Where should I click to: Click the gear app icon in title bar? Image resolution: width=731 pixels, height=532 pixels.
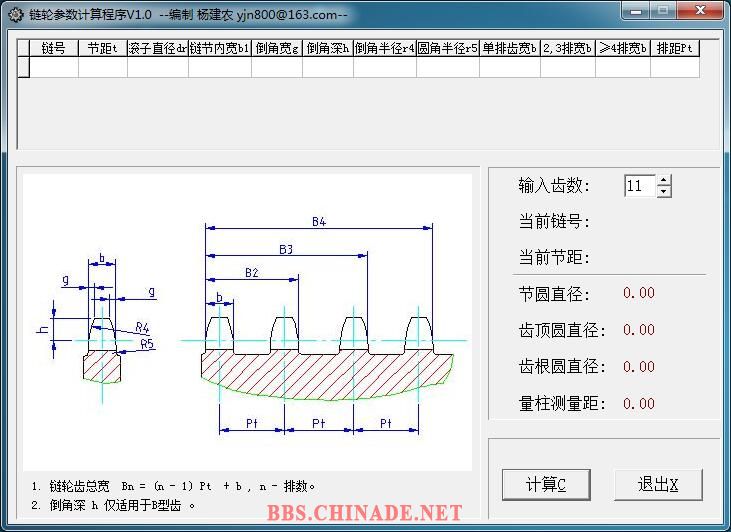tap(15, 15)
